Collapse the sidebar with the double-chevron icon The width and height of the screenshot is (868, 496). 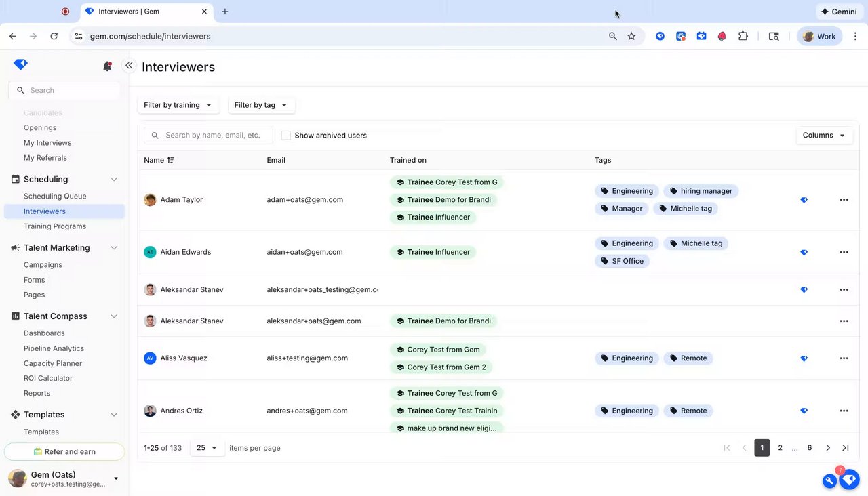129,66
